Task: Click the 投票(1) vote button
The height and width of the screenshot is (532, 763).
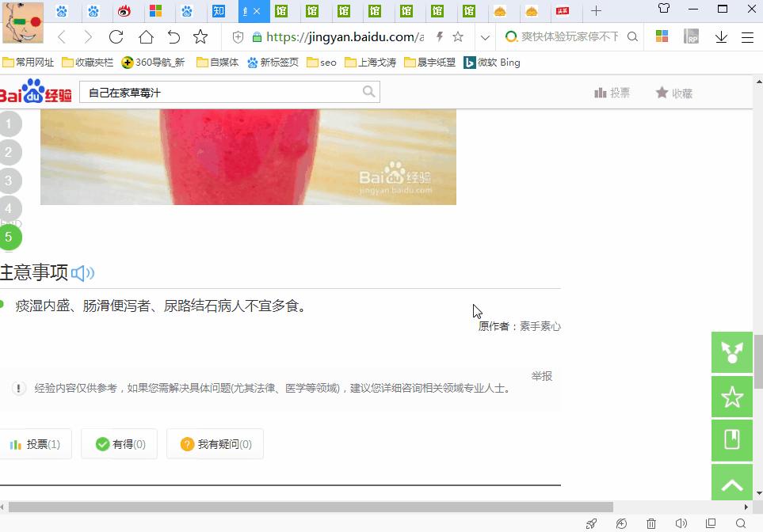Action: pos(36,444)
